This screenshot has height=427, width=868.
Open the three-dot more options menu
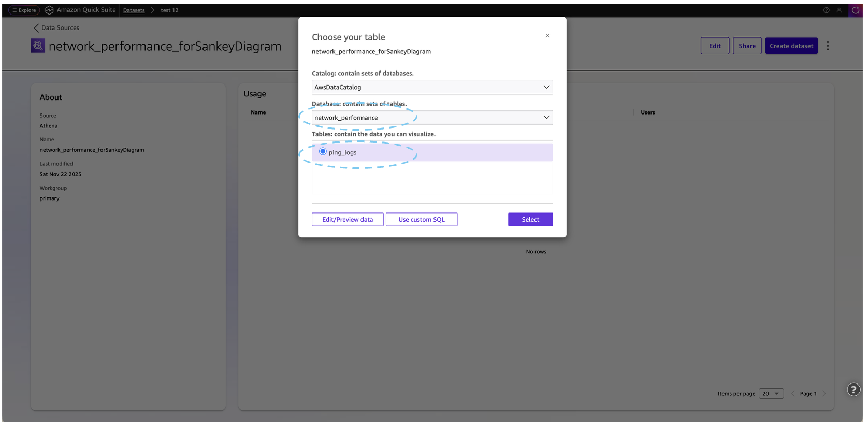[x=828, y=46]
